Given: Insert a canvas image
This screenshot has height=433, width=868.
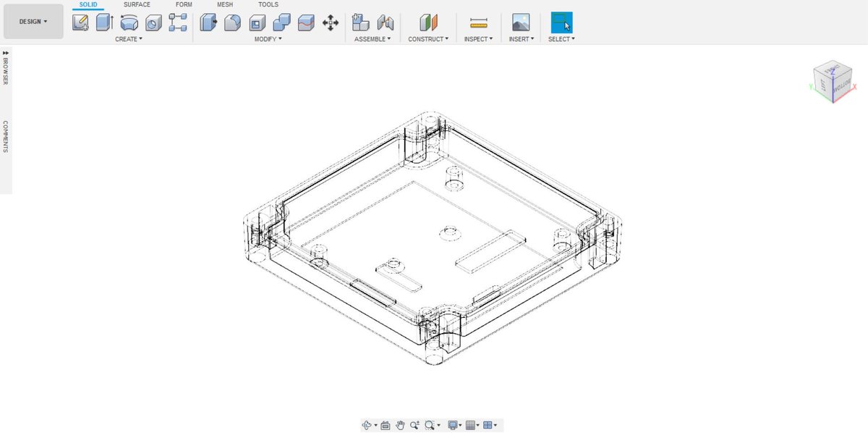Looking at the screenshot, I should coord(519,22).
